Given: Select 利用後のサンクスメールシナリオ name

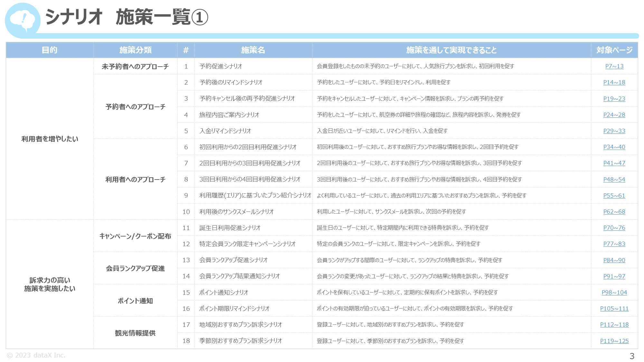Looking at the screenshot, I should pos(236,212).
